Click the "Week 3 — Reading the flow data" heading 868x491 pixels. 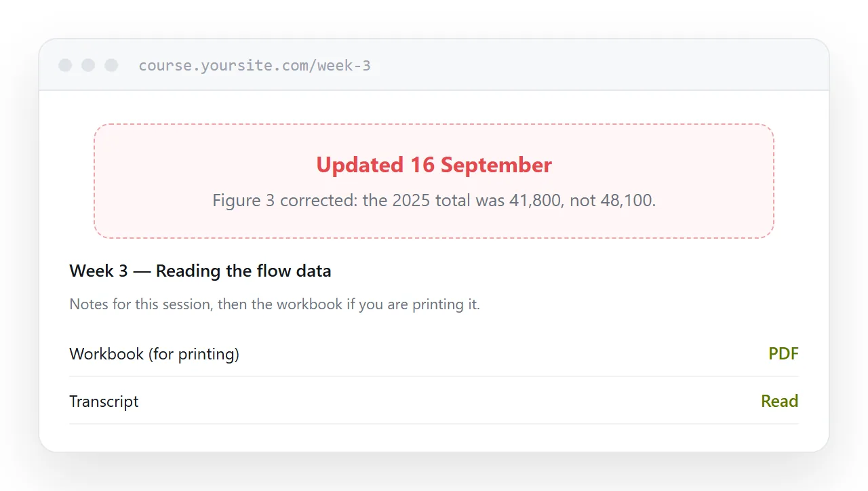coord(200,271)
